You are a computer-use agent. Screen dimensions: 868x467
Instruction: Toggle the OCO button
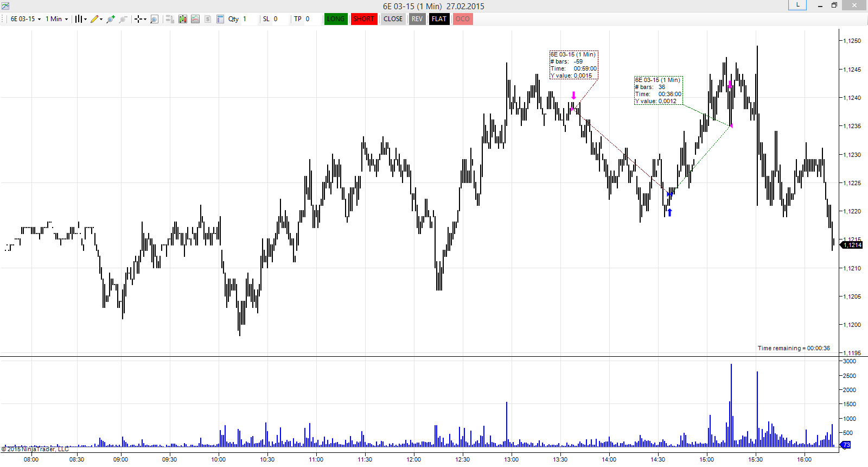coord(463,19)
